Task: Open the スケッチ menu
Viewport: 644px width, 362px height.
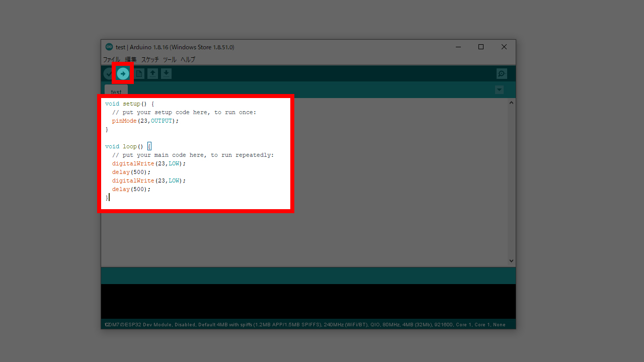Action: coord(150,59)
